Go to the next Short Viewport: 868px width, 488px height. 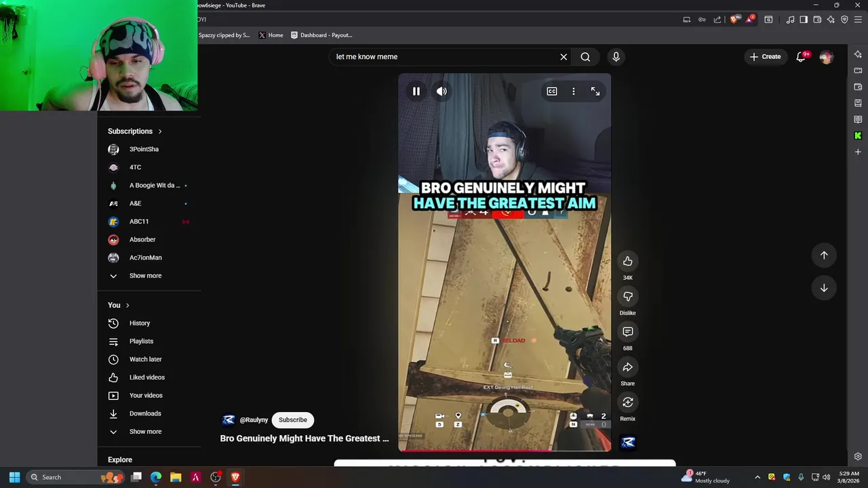[x=824, y=287]
